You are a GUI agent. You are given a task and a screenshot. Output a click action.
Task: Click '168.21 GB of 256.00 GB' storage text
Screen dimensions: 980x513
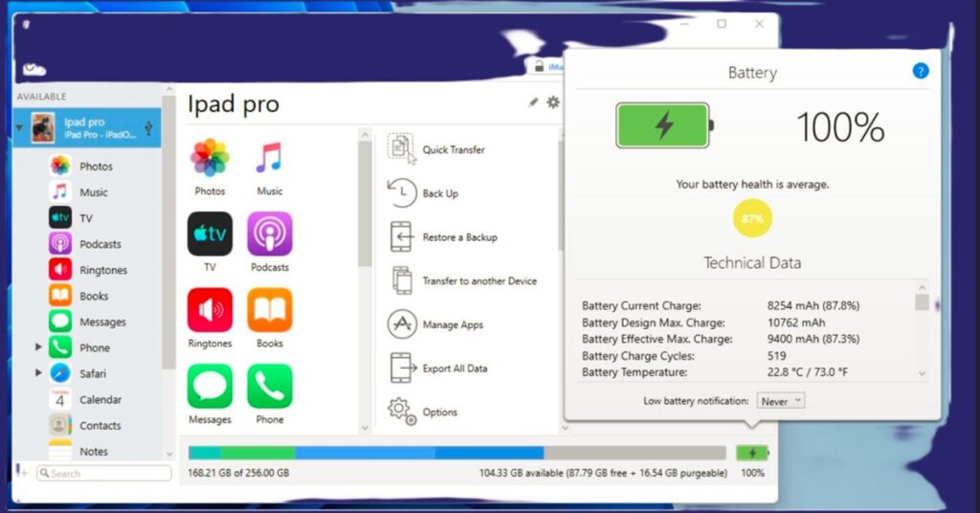(238, 473)
